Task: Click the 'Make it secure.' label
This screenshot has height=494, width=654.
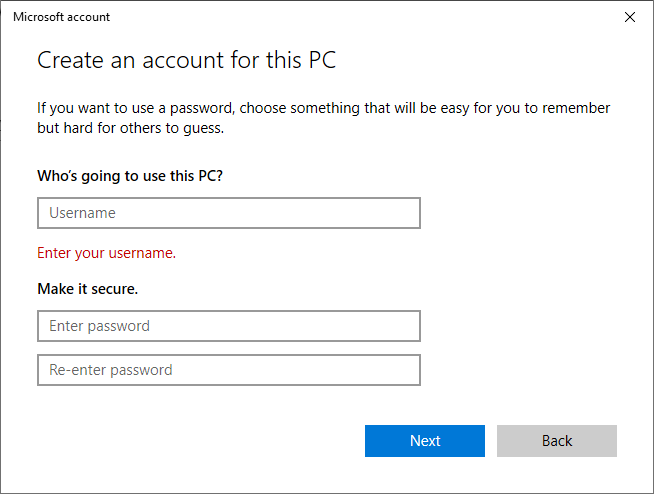Action: pyautogui.click(x=87, y=289)
